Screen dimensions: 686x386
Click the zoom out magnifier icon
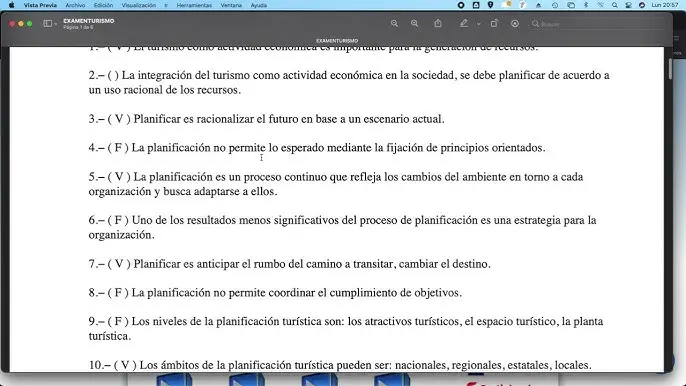coord(394,24)
